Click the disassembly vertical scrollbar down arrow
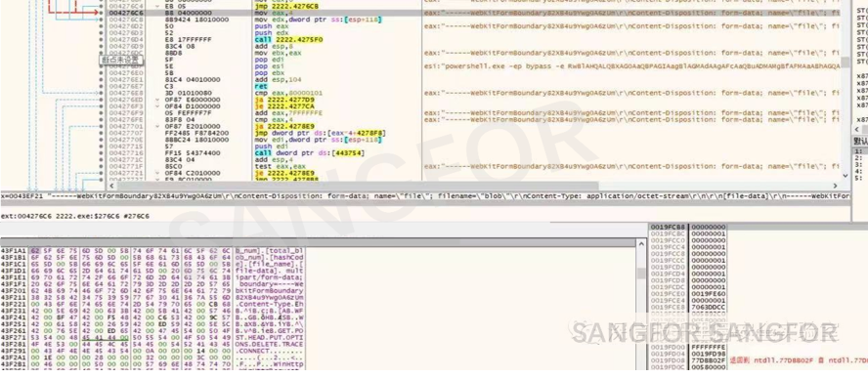Screen dimensions: 868x378 coord(846,176)
